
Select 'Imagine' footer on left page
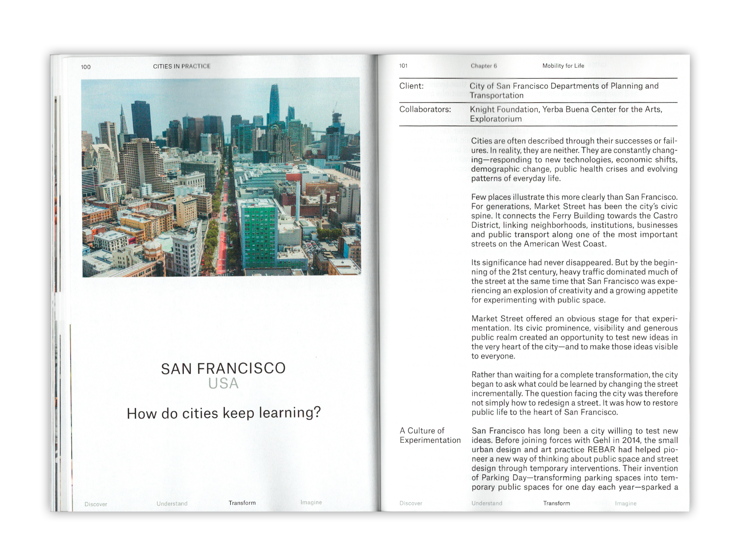pos(311,503)
